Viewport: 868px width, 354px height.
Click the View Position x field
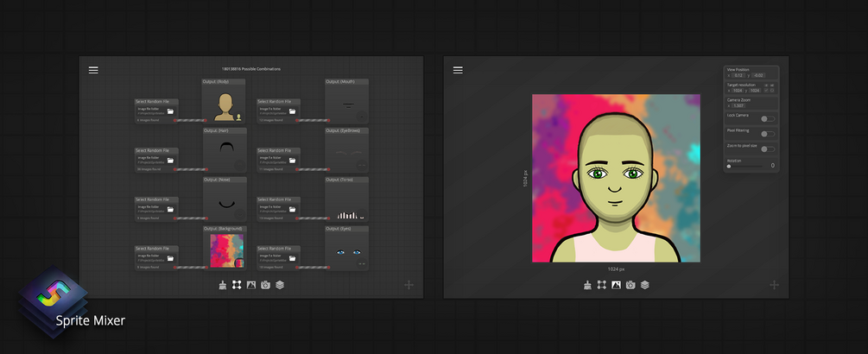coord(738,75)
